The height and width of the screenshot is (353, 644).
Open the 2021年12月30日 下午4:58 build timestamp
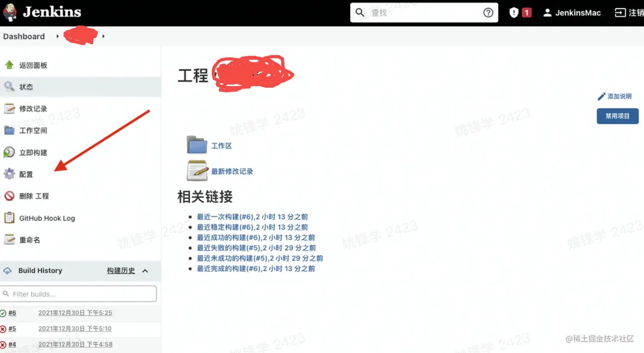pyautogui.click(x=75, y=344)
